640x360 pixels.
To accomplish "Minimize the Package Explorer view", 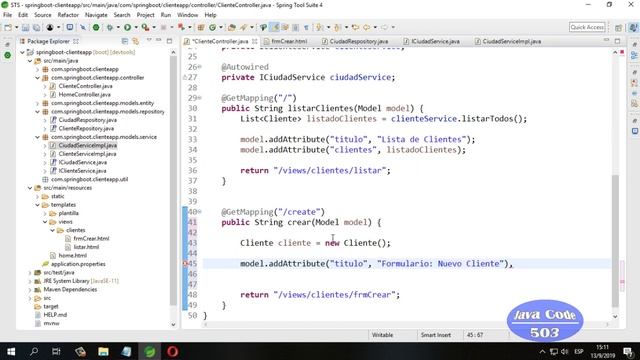I will pyautogui.click(x=159, y=40).
